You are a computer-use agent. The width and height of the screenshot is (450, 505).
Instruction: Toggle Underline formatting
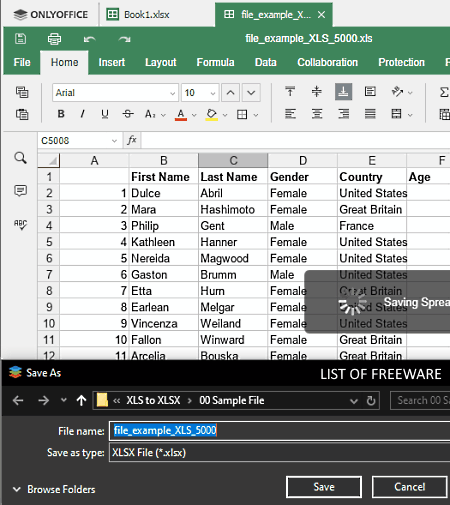[105, 114]
